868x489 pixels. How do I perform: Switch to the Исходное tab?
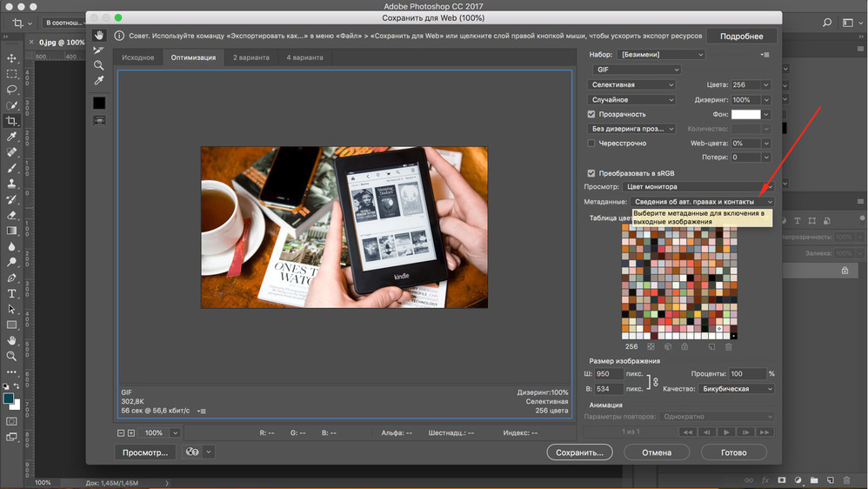point(137,57)
